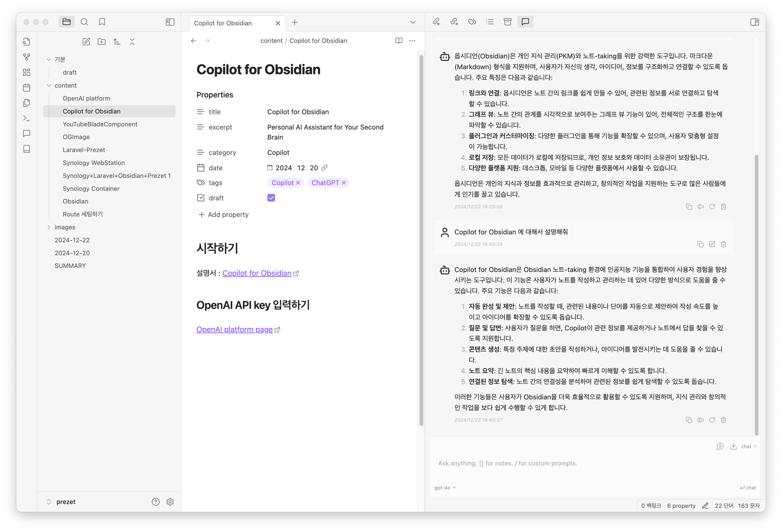This screenshot has width=782, height=532.
Task: Remove the ChatGPT tag
Action: [x=344, y=183]
